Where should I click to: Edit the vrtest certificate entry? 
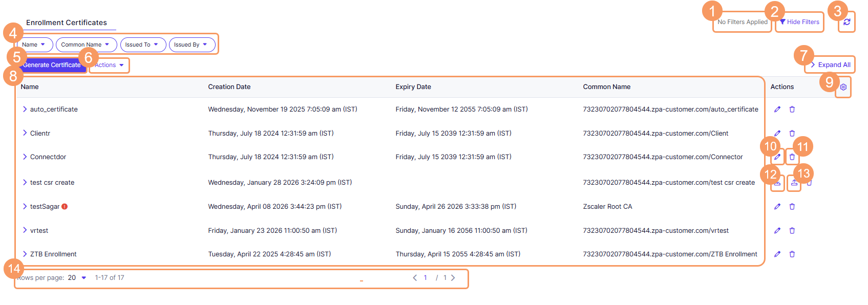777,231
